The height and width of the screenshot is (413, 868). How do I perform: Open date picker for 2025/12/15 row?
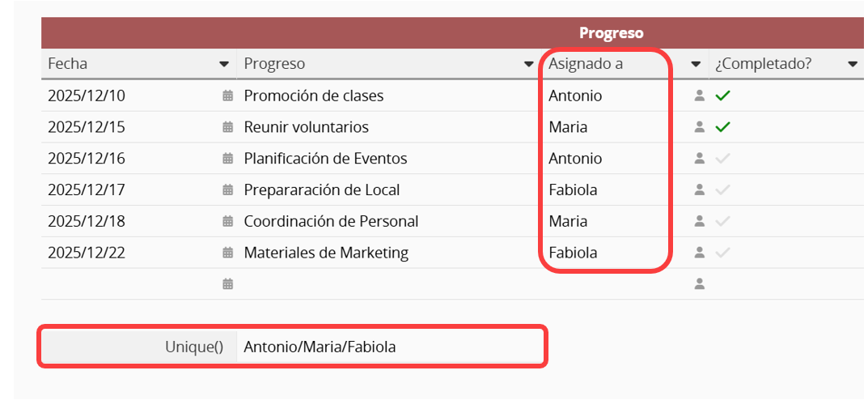(x=228, y=127)
